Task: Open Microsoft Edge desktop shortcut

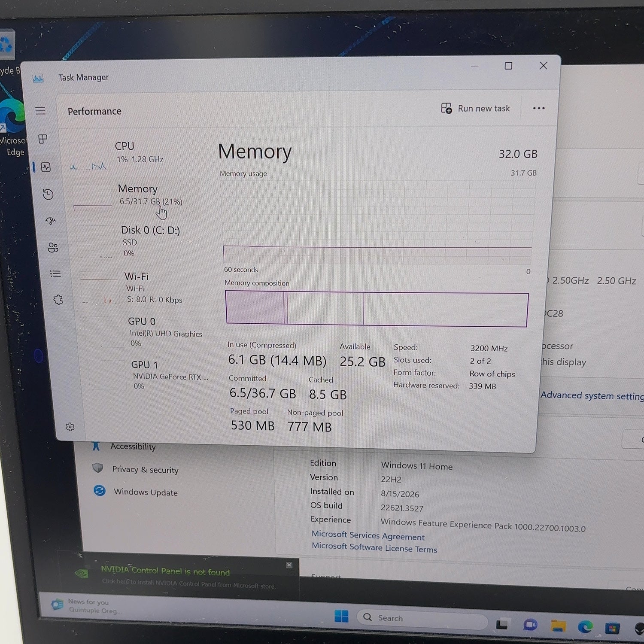Action: tap(13, 127)
